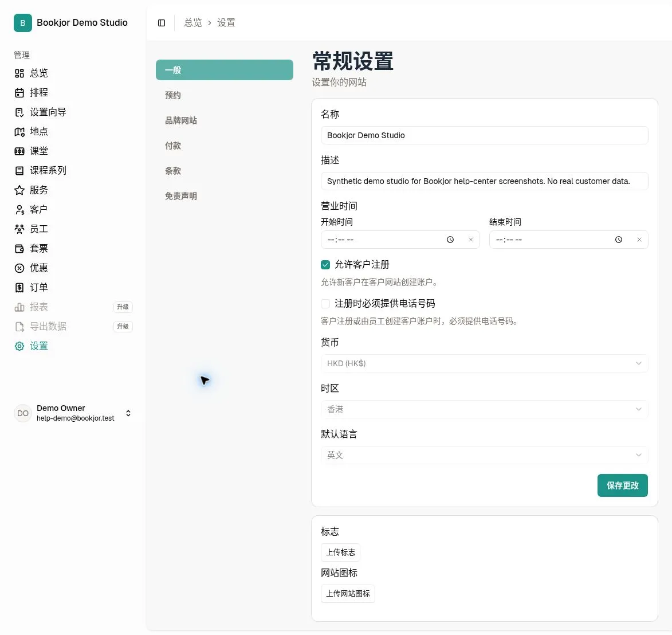The height and width of the screenshot is (635, 672).
Task: Click the help-demo@bookjor.test email text
Action: click(x=76, y=418)
